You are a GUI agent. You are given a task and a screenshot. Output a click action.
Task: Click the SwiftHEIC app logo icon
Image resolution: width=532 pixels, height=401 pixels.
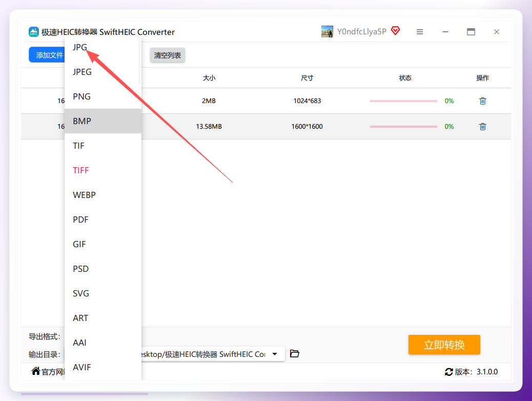pyautogui.click(x=34, y=32)
